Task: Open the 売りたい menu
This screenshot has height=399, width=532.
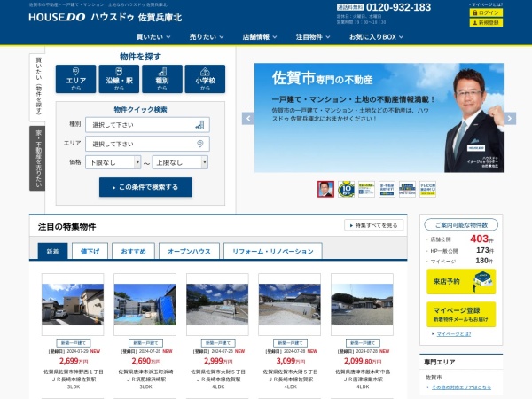Action: [x=207, y=37]
